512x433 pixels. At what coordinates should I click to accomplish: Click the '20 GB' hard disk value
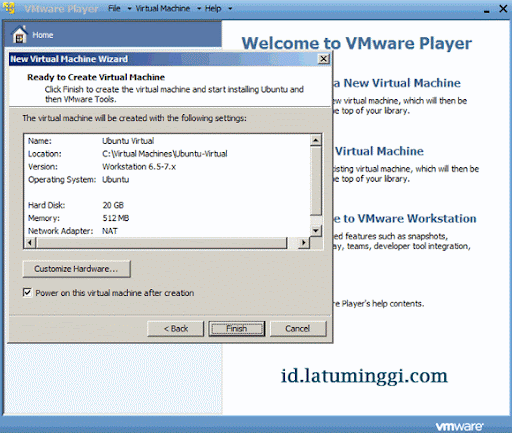tap(113, 205)
